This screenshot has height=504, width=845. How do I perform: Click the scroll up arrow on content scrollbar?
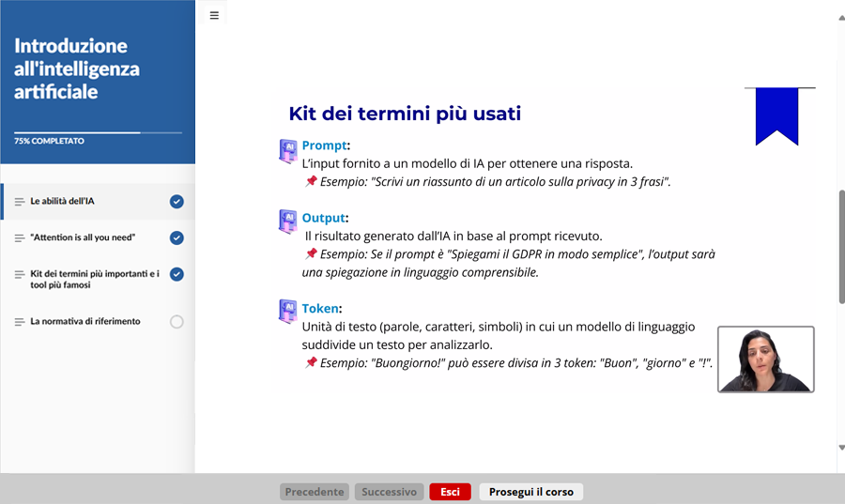point(840,16)
